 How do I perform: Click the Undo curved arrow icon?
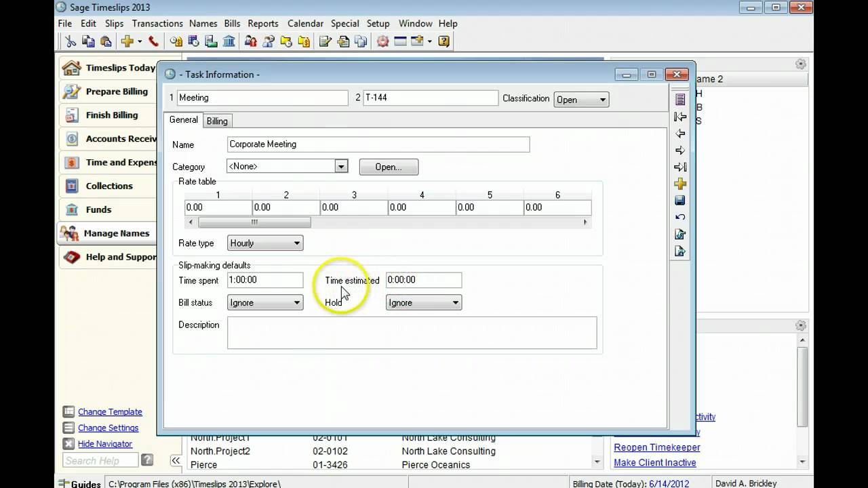[680, 217]
